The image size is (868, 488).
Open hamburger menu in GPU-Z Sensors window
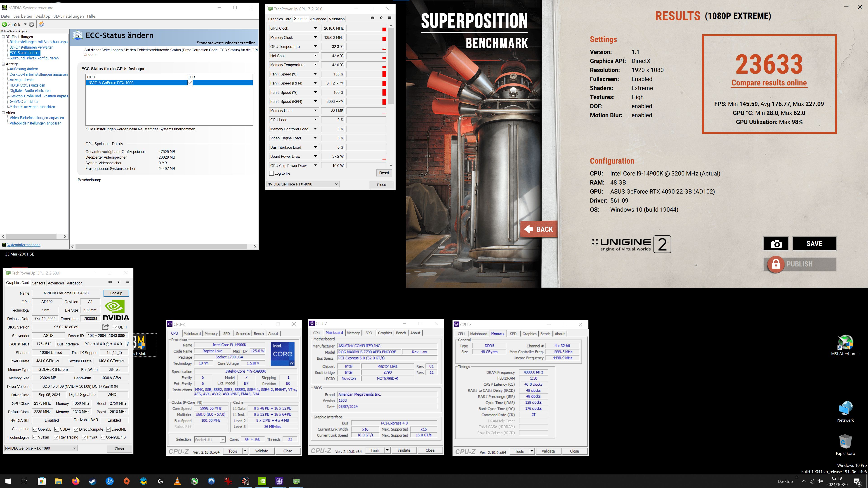[x=390, y=18]
